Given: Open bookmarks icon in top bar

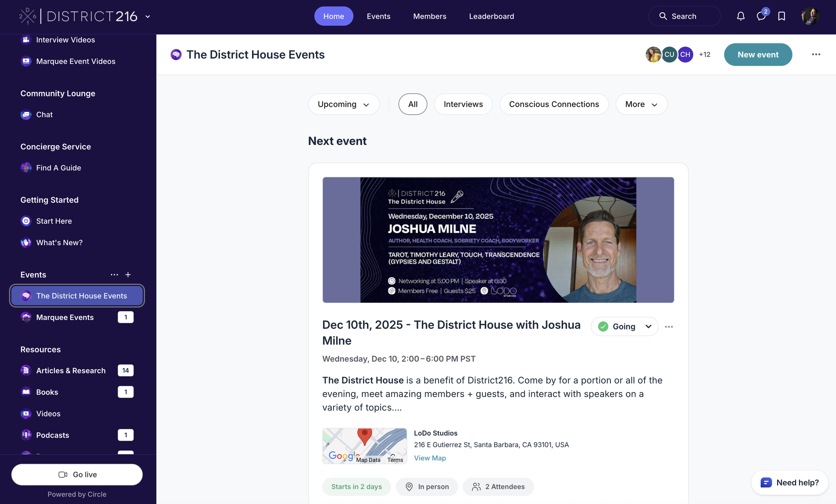Looking at the screenshot, I should [x=782, y=16].
